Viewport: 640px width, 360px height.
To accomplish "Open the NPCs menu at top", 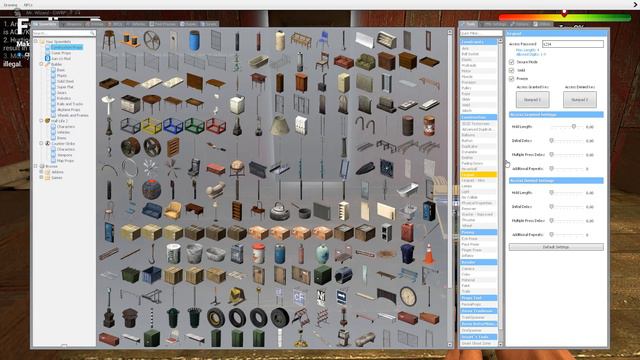I will click(28, 5).
